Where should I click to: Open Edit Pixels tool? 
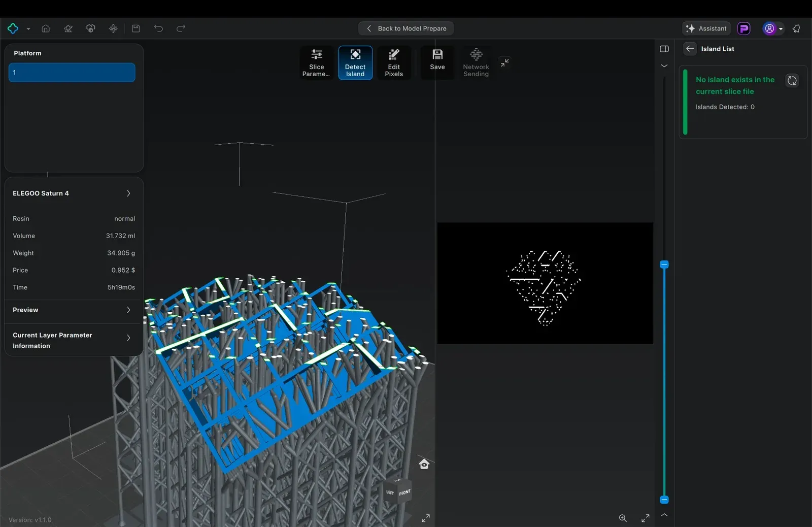point(394,63)
